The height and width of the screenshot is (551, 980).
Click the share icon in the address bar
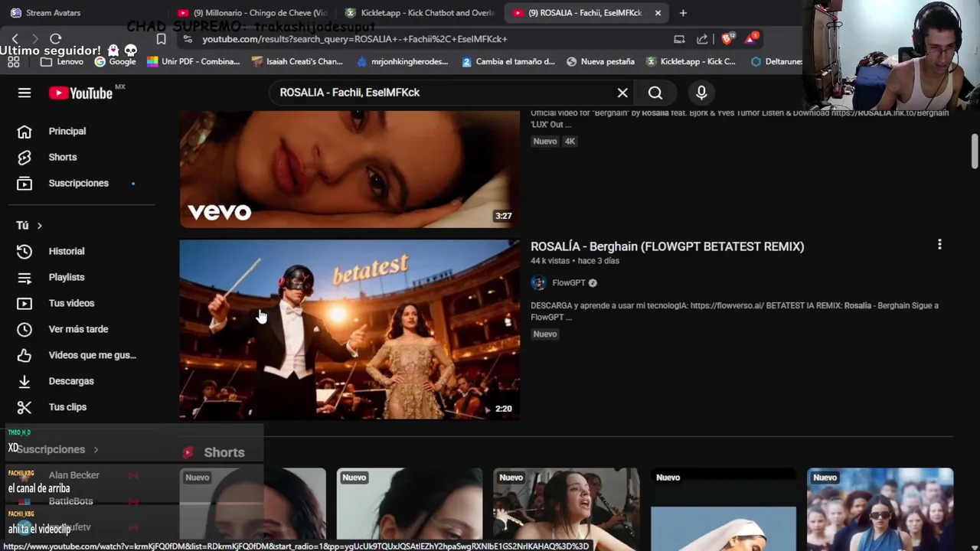point(702,39)
